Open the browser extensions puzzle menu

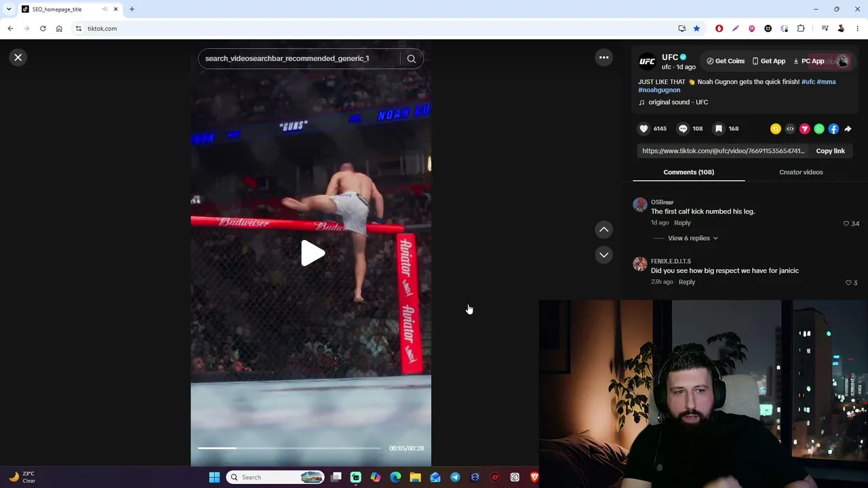[801, 28]
